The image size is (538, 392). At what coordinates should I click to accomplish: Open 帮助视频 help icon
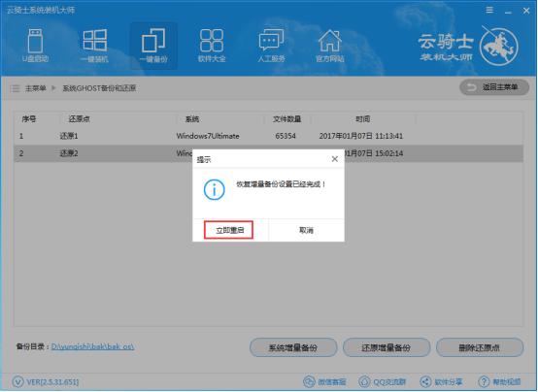[x=484, y=381]
